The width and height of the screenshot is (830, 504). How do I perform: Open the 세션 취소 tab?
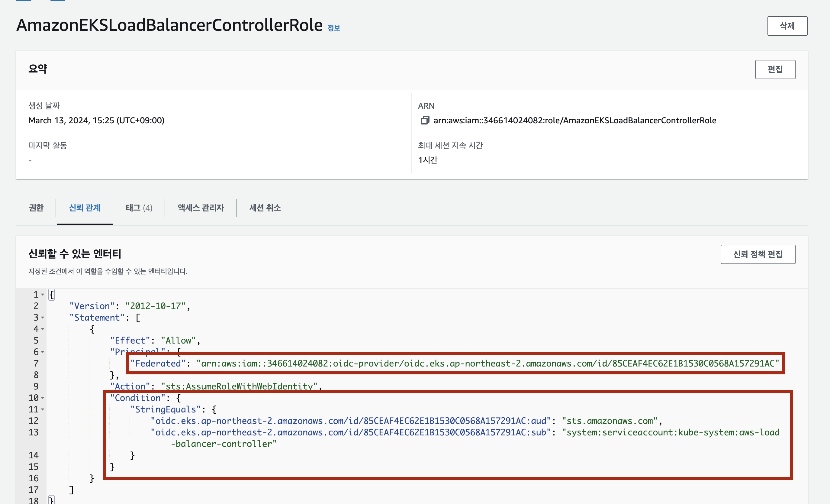coord(265,208)
